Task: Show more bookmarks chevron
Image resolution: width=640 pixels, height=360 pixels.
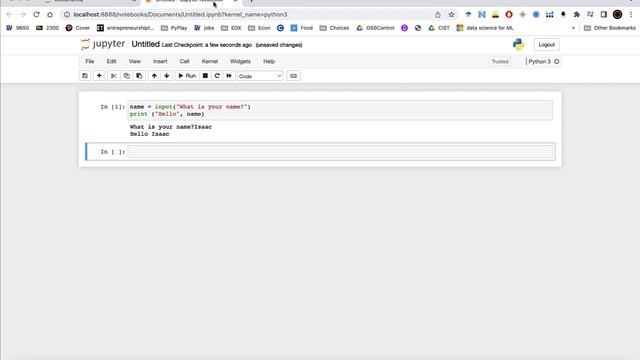Action: [573, 28]
